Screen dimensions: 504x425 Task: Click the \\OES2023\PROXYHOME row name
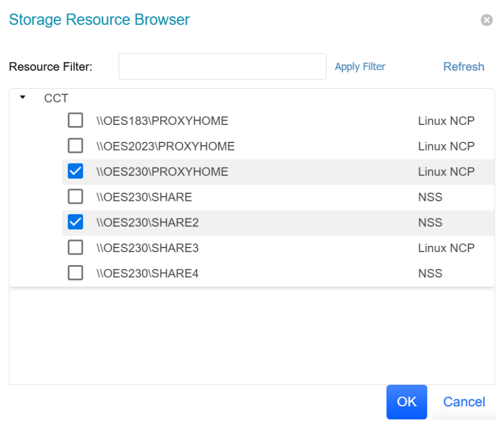click(x=166, y=146)
